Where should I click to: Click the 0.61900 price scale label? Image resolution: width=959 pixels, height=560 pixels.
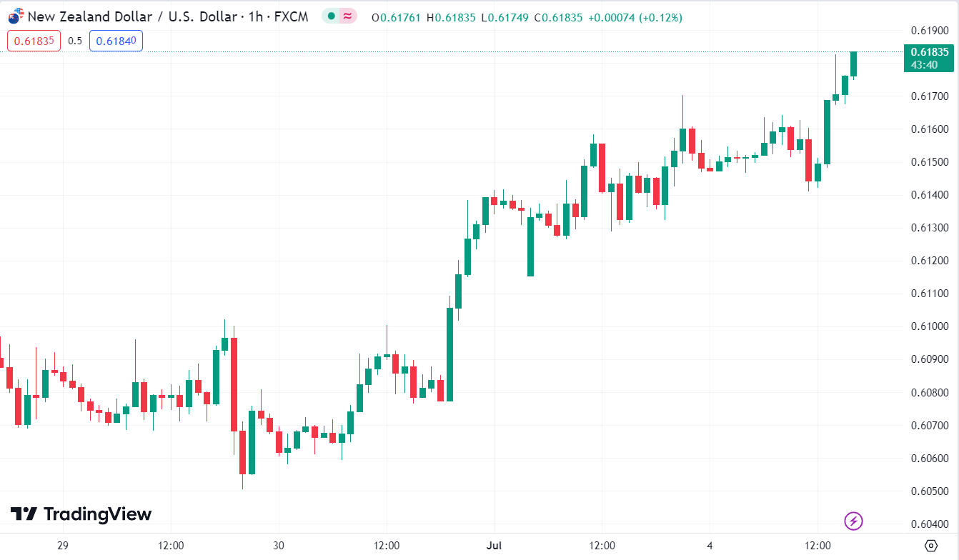coord(929,30)
